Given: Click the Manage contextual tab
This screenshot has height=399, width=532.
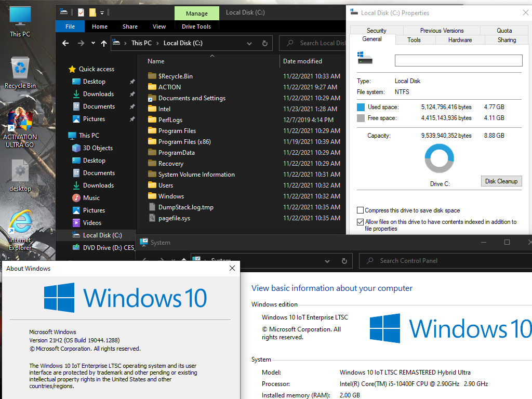Looking at the screenshot, I should pyautogui.click(x=197, y=14).
